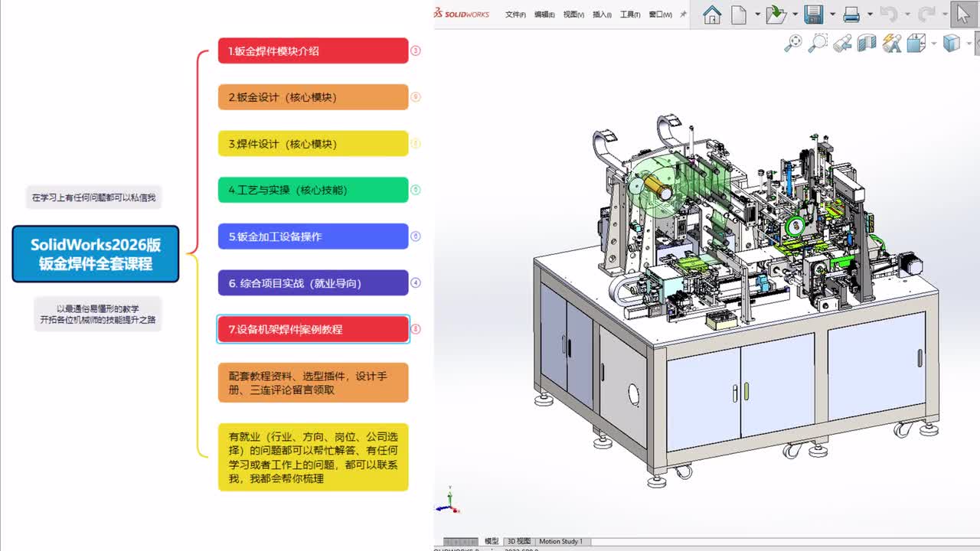980x551 pixels.
Task: Select the 1.钣金焊件模块介绍 node
Action: click(313, 51)
